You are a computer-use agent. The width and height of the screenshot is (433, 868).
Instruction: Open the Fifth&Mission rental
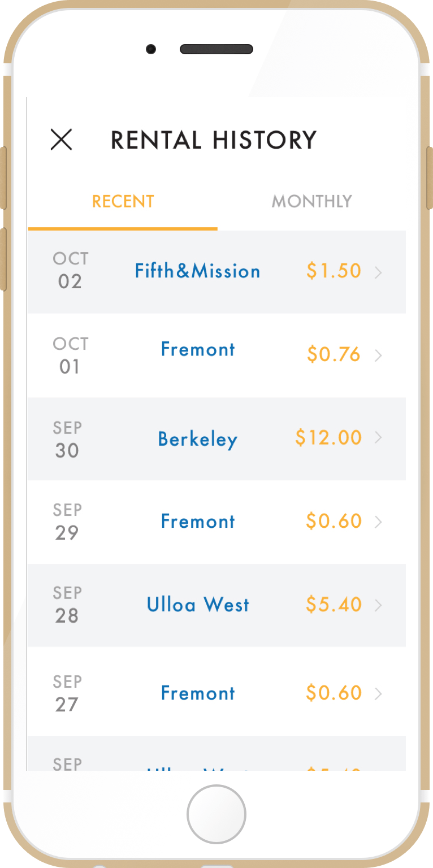click(x=197, y=272)
